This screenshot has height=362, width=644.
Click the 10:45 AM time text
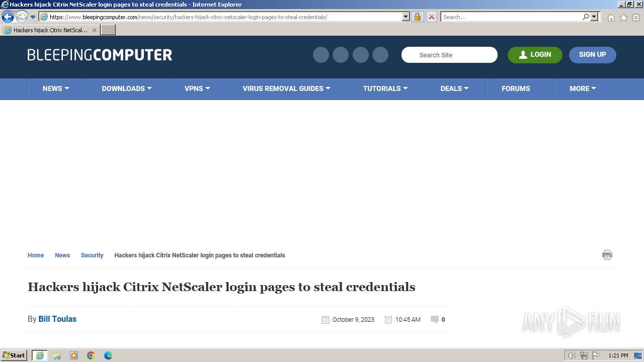(408, 320)
